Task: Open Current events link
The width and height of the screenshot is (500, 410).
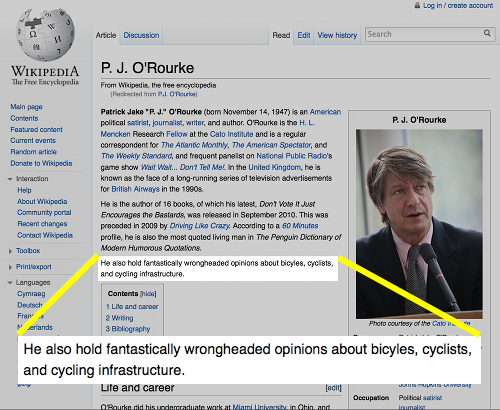Action: pos(33,140)
